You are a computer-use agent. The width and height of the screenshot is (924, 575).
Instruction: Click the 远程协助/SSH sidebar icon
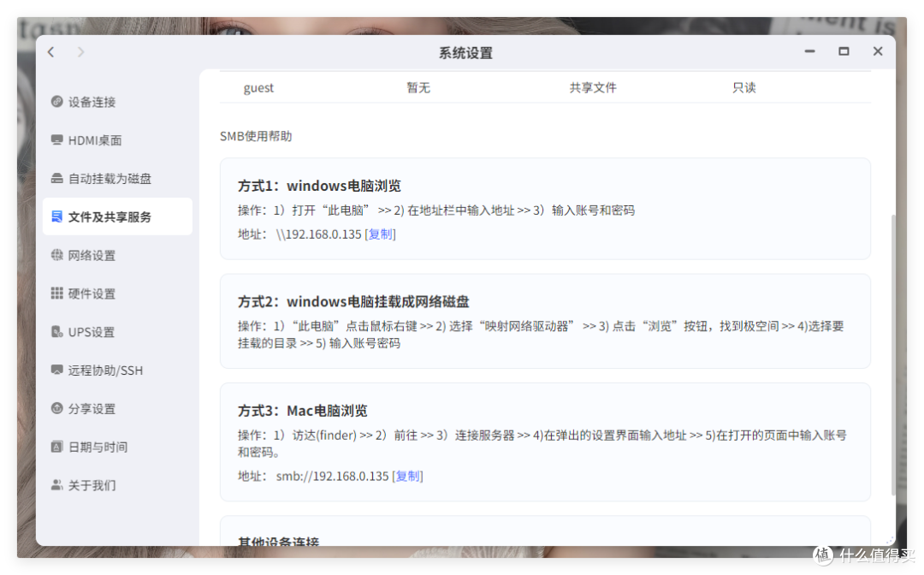(x=56, y=370)
